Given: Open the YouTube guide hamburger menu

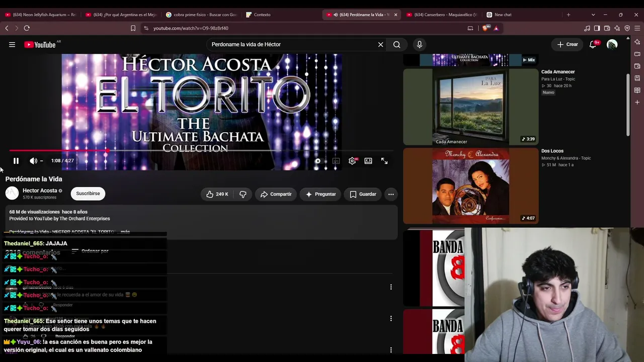Looking at the screenshot, I should 12,45.
